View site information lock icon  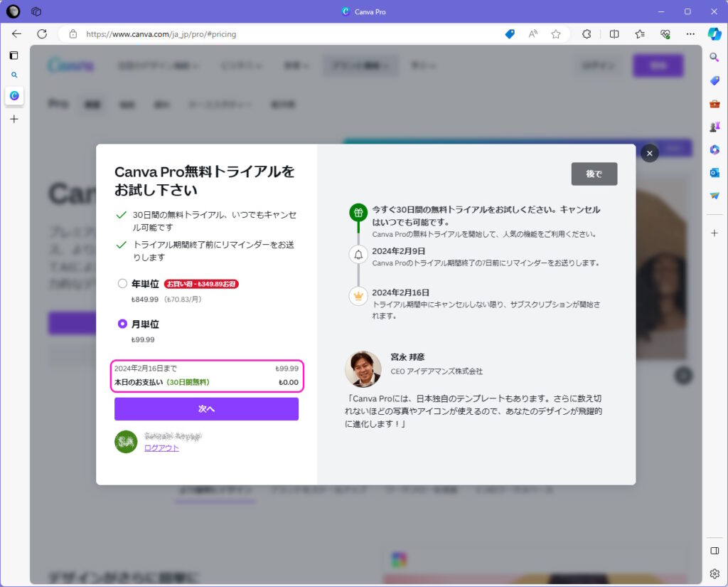pyautogui.click(x=73, y=34)
